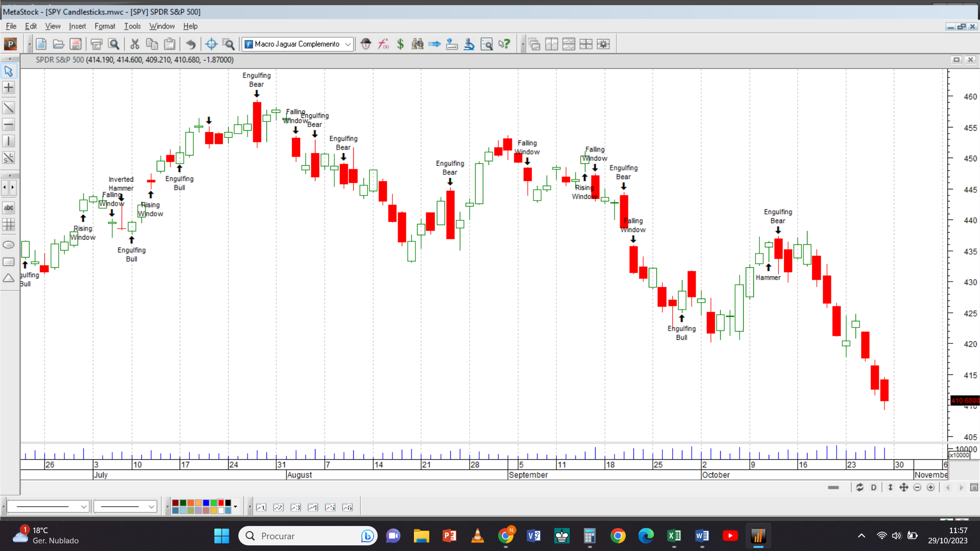Click The Explorer binoculars icon
Viewport: 980px width, 551px height.
[x=418, y=44]
